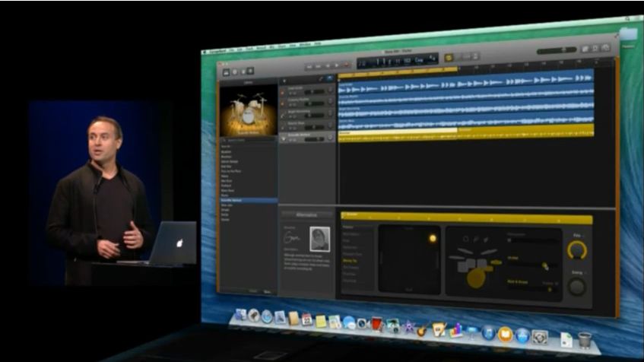The width and height of the screenshot is (644, 362).
Task: Open Messages from the Dock
Action: click(349, 322)
